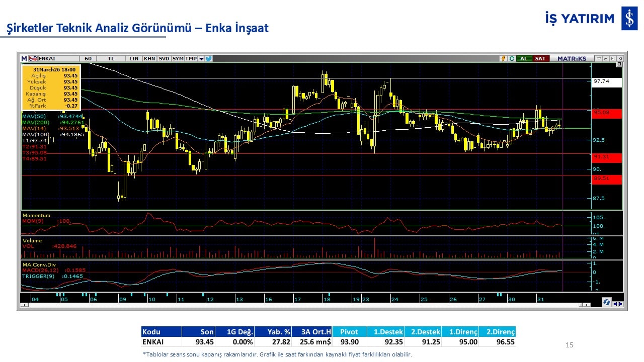Select the TMP toolbar item
Viewport: 644px width, 362px height.
(191, 58)
